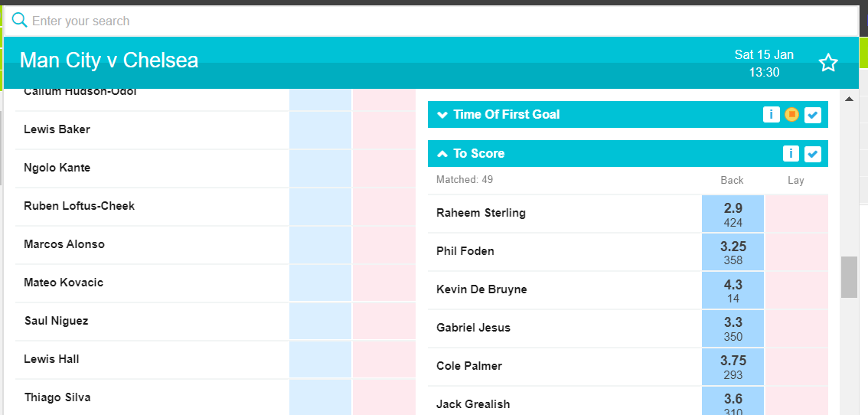The image size is (868, 415).
Task: Click the vertical scrollbar thumb
Action: click(x=849, y=277)
